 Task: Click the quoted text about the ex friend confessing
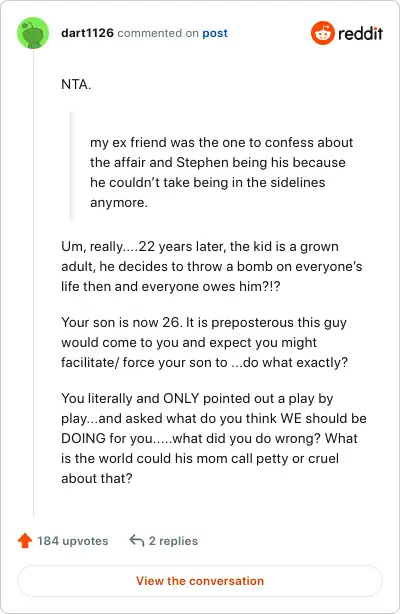point(221,172)
